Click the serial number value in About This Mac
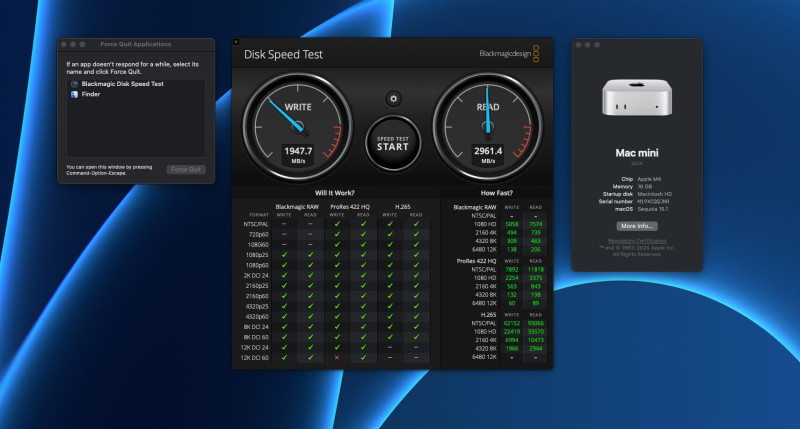 (x=653, y=201)
